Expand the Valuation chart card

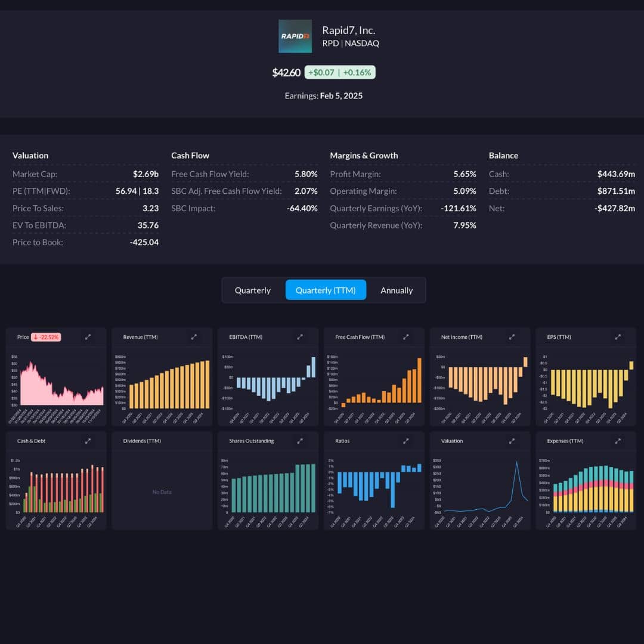tap(512, 441)
